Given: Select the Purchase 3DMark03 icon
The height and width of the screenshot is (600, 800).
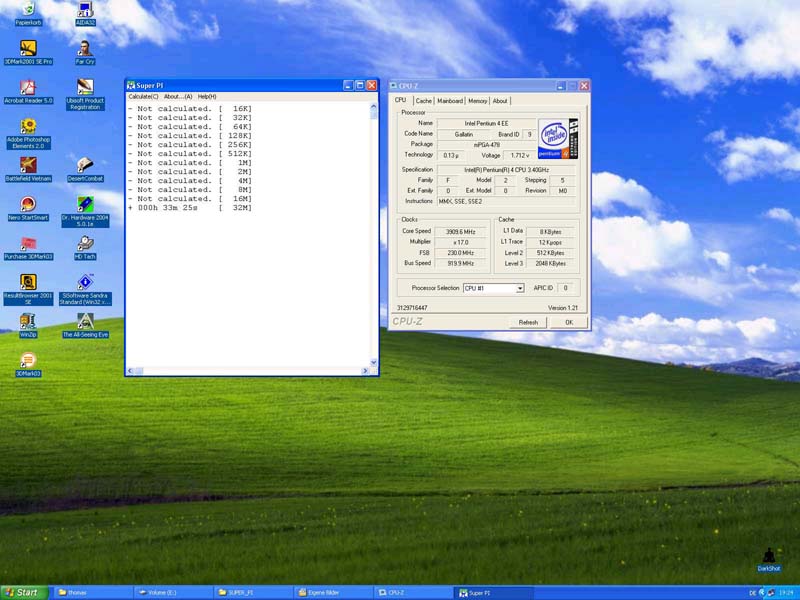Looking at the screenshot, I should pyautogui.click(x=28, y=247).
